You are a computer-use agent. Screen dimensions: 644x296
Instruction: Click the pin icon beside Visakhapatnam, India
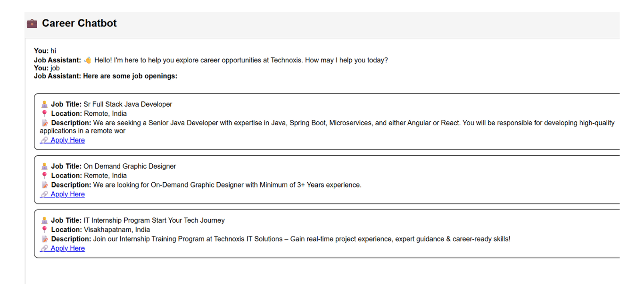45,230
